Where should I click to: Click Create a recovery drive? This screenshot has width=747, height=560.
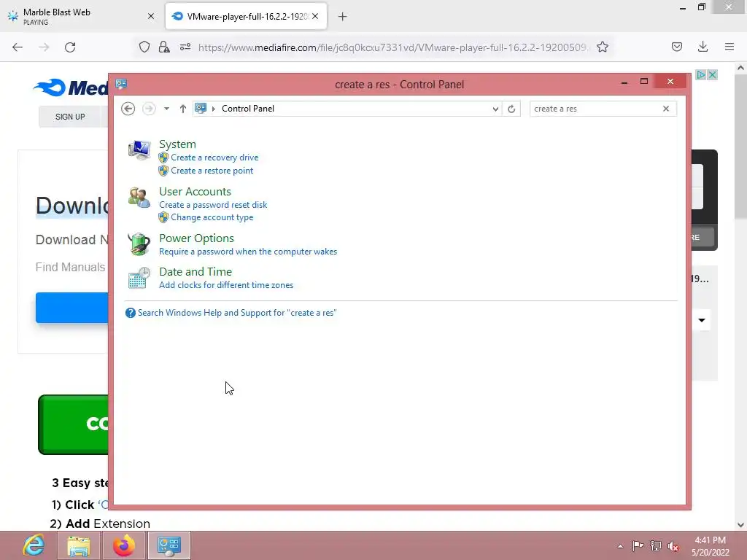(214, 157)
